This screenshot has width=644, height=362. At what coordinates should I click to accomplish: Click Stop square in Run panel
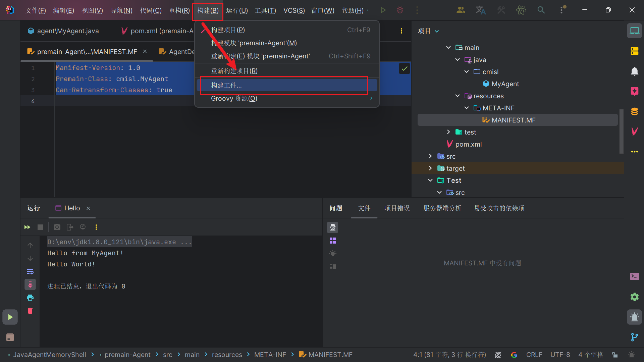click(40, 227)
